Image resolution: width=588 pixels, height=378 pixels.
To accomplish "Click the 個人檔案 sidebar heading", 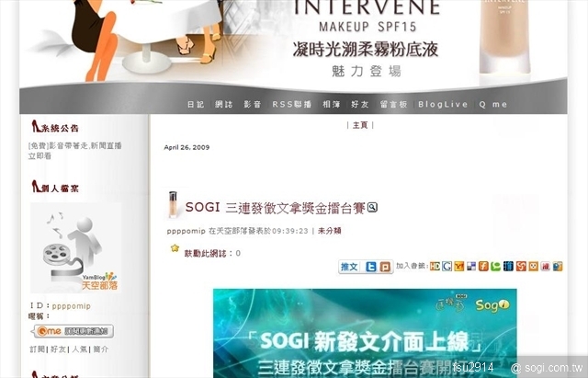I will click(x=55, y=187).
